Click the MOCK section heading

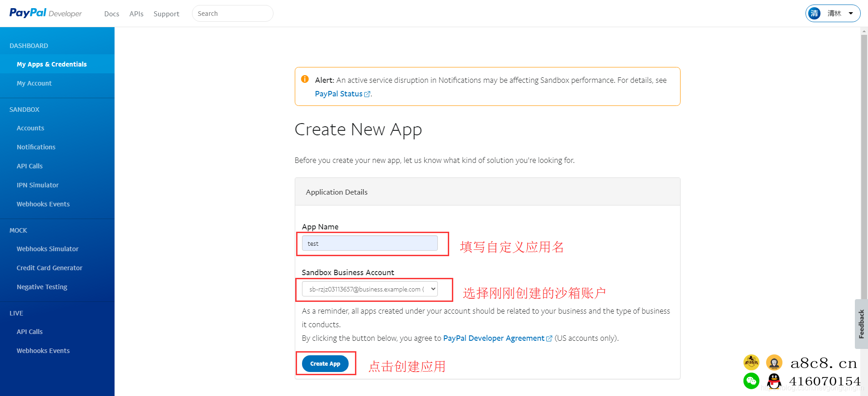coord(18,230)
